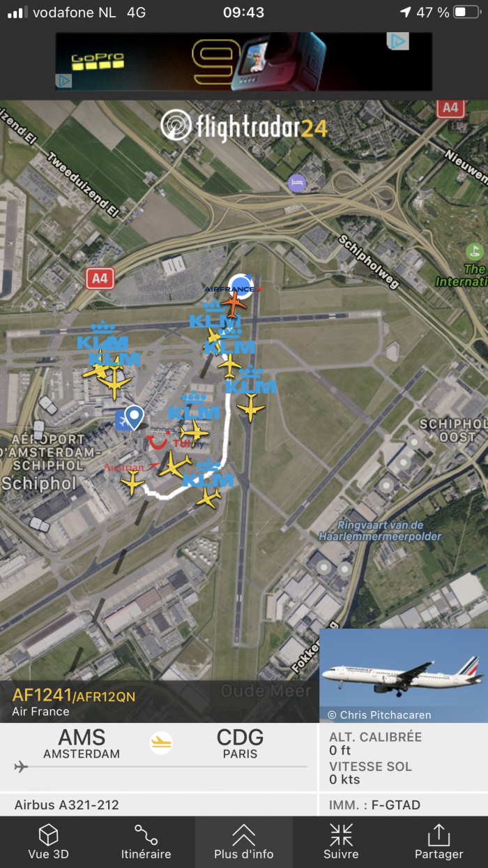The height and width of the screenshot is (868, 488).
Task: Tap the yellow landing status icon
Action: [162, 742]
